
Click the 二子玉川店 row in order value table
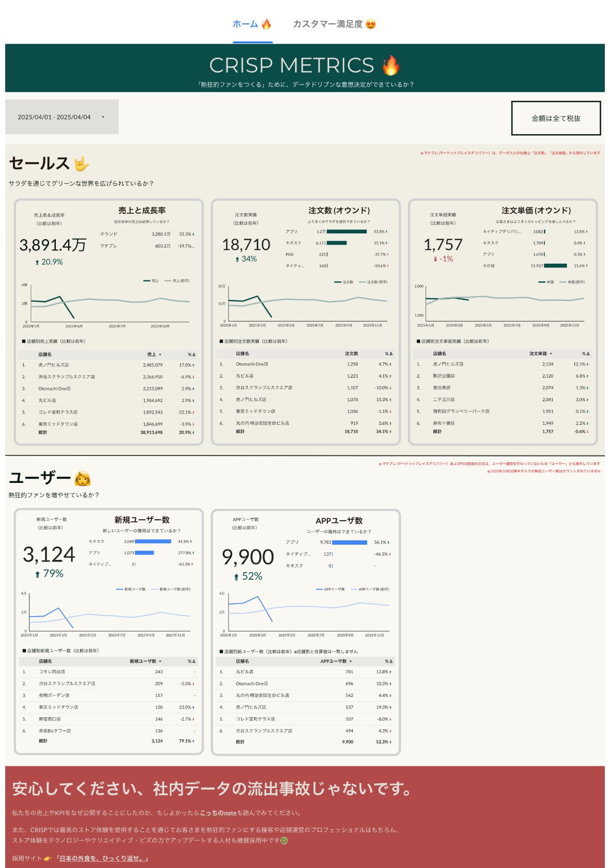pyautogui.click(x=503, y=400)
